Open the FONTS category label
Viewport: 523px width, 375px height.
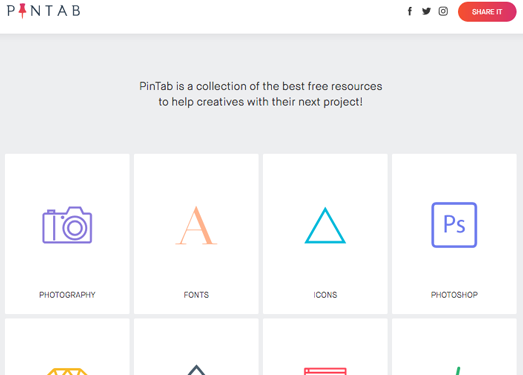coord(196,295)
